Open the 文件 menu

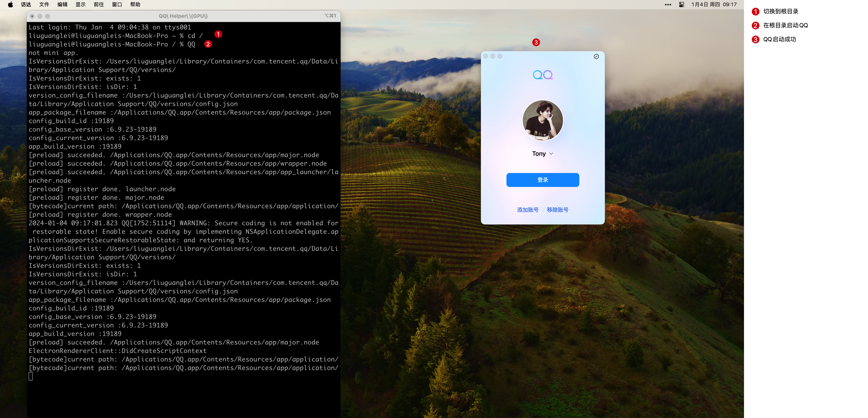coord(44,4)
